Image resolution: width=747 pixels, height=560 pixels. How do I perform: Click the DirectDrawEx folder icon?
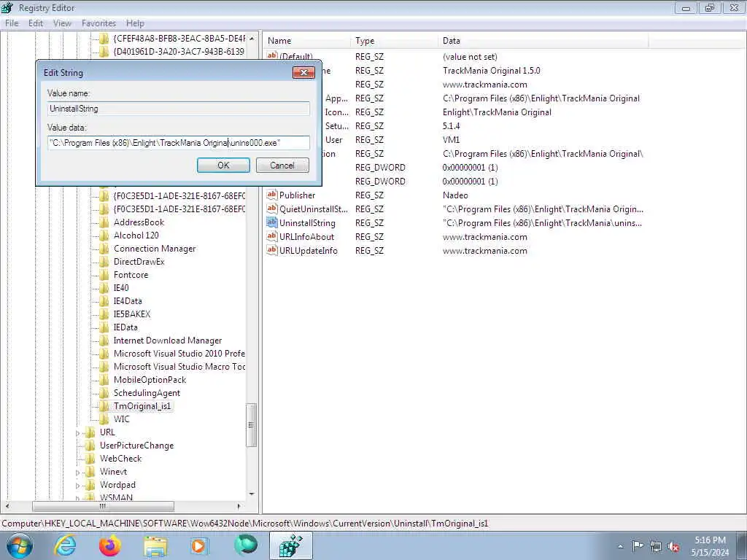(104, 262)
